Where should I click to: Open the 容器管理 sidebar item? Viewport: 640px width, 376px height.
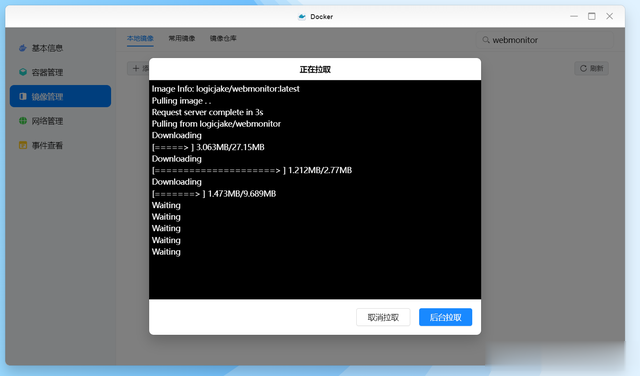click(60, 72)
